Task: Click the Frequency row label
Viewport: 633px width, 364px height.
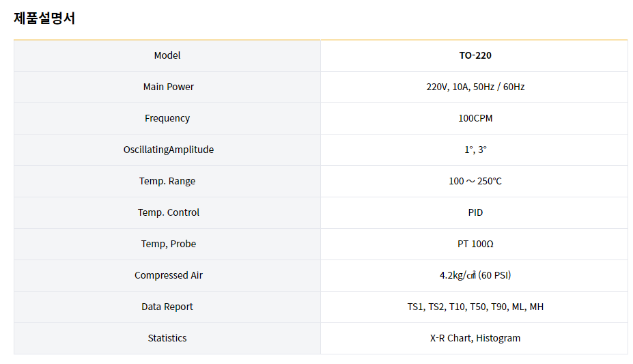Action: coord(167,118)
